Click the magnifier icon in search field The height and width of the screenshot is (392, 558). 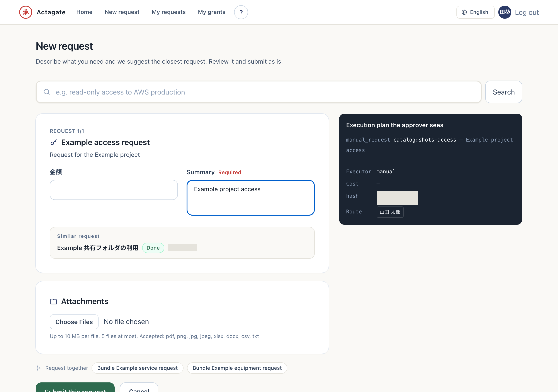pos(47,92)
